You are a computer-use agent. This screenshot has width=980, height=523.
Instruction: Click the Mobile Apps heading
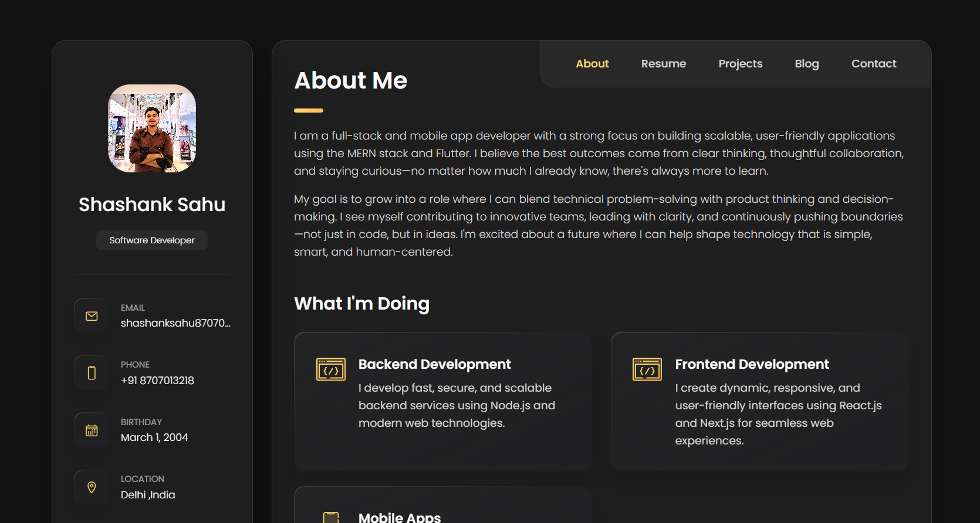pyautogui.click(x=399, y=517)
